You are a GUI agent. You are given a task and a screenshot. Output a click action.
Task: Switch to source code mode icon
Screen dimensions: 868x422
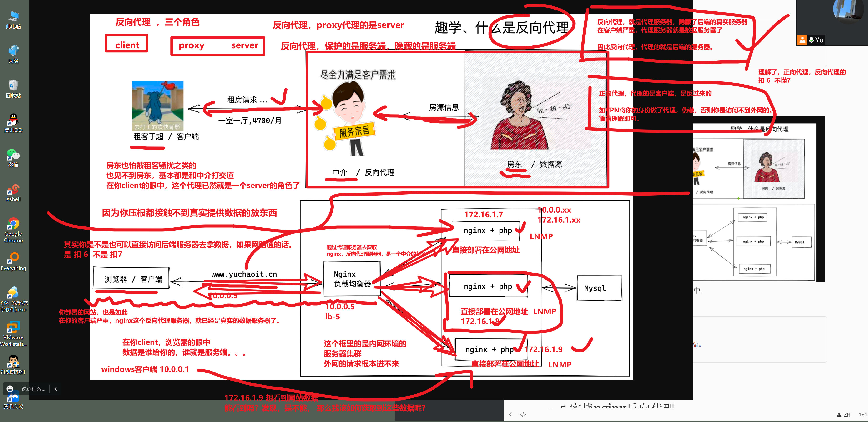[x=523, y=414]
